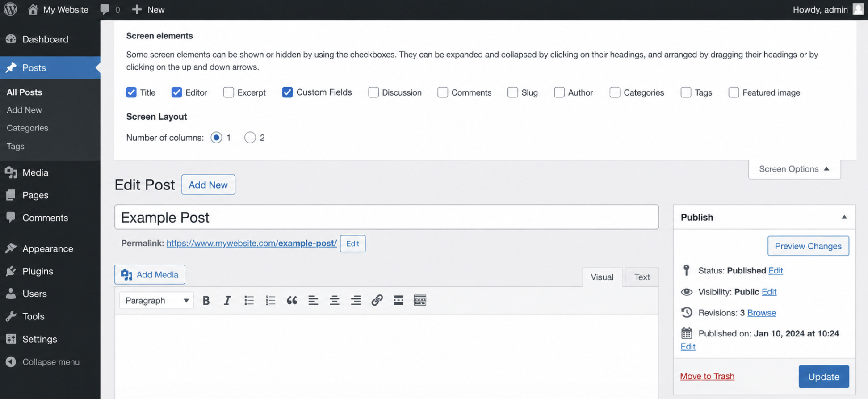
Task: Disable the Custom Fields checkbox
Action: 288,92
